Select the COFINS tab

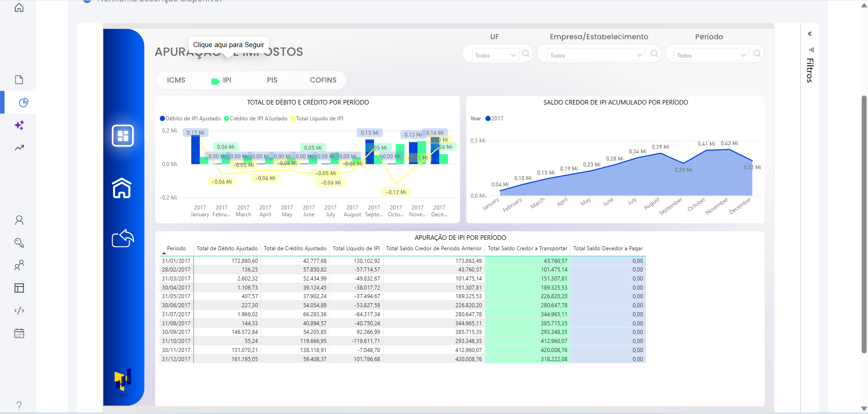coord(323,80)
